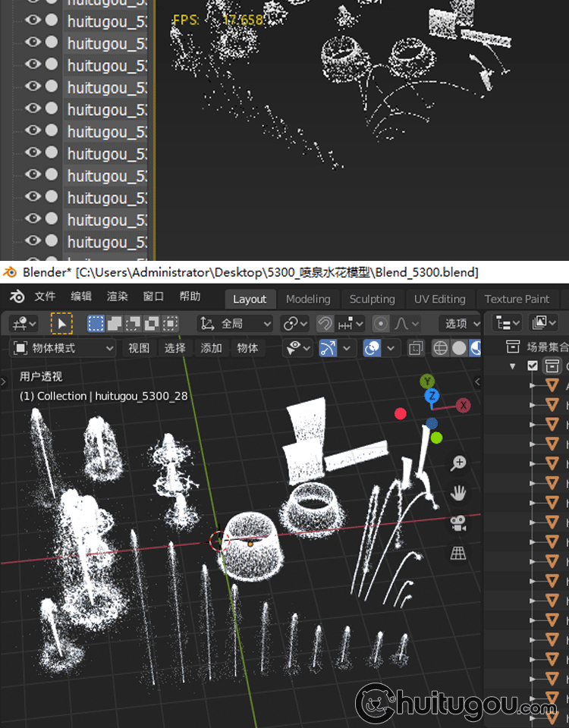Open the outliner editor type dropdown
Viewport: 569px width, 728px height.
pyautogui.click(x=508, y=323)
